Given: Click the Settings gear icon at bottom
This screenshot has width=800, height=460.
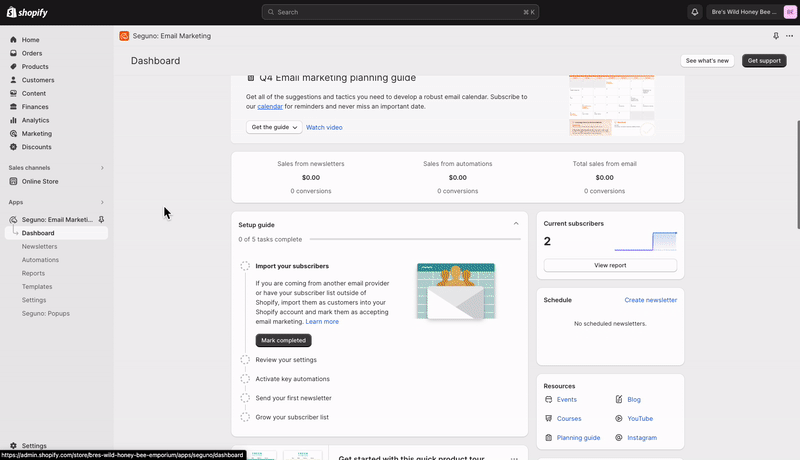Looking at the screenshot, I should pyautogui.click(x=13, y=445).
